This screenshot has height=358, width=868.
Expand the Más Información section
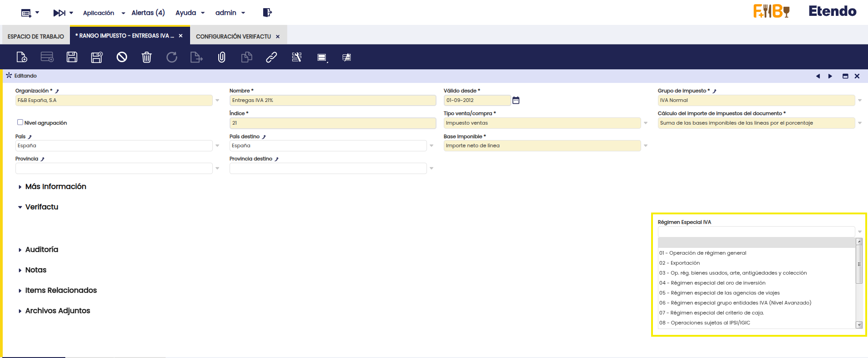click(x=55, y=187)
